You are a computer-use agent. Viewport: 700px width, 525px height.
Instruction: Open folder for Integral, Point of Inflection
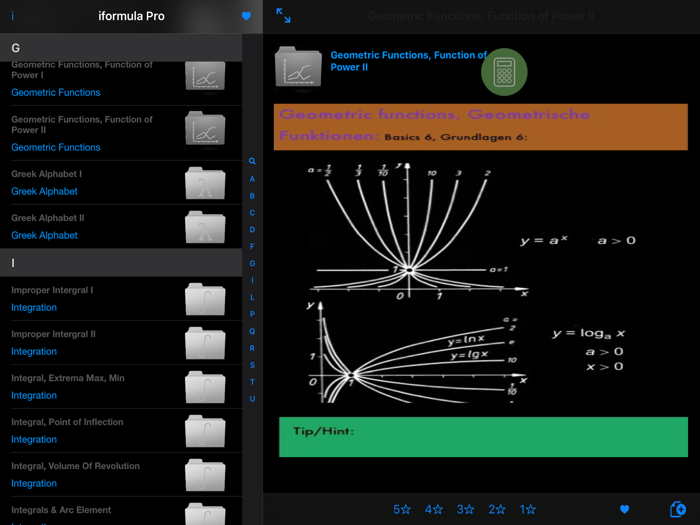(205, 431)
